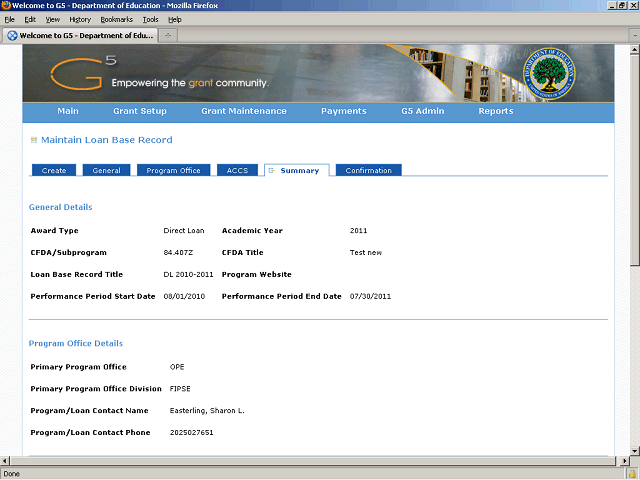The width and height of the screenshot is (640, 480).
Task: Select the Summary tab
Action: [x=297, y=171]
